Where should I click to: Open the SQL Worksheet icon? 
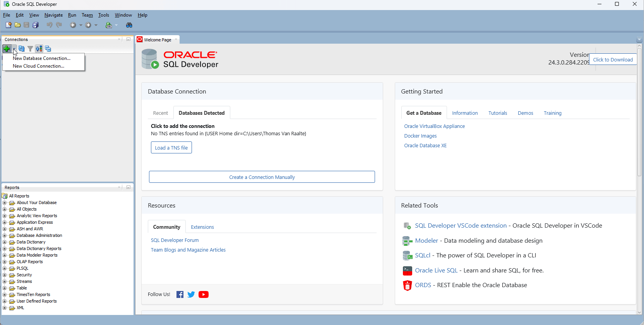point(109,25)
